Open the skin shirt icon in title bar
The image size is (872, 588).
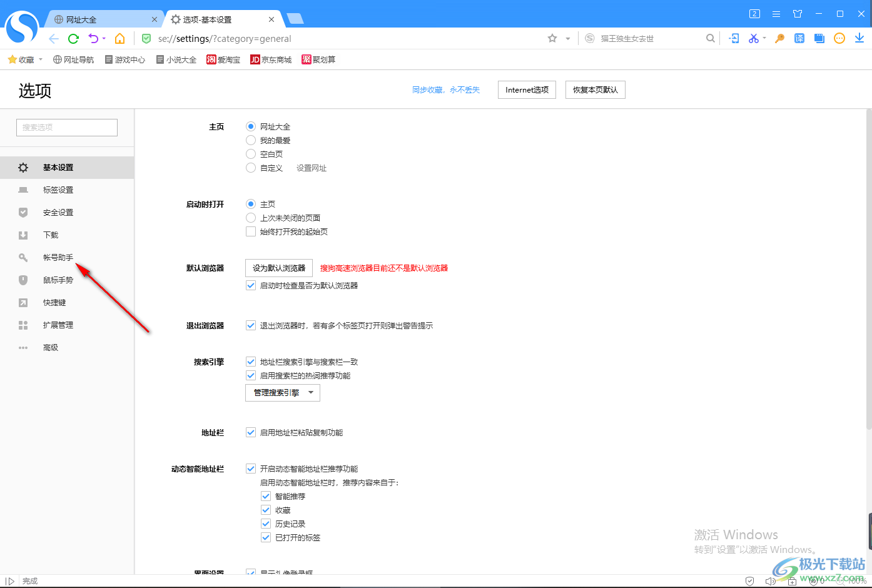tap(798, 14)
